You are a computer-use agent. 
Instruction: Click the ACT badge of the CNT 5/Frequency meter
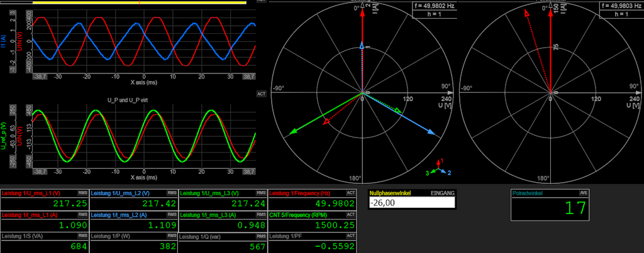[x=351, y=214]
